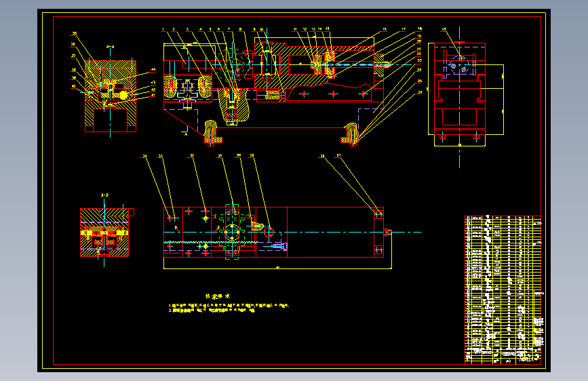Image resolution: width=588 pixels, height=381 pixels.
Task: Click the title block parts table
Action: point(503,290)
